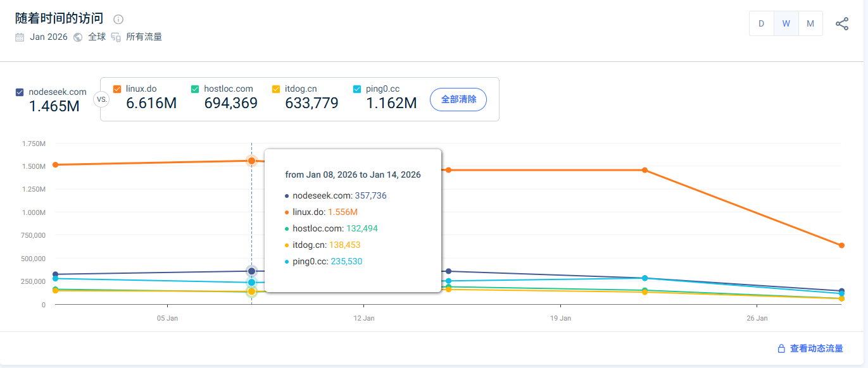The width and height of the screenshot is (868, 368).
Task: Click the VS. comparison badge
Action: coord(101,99)
